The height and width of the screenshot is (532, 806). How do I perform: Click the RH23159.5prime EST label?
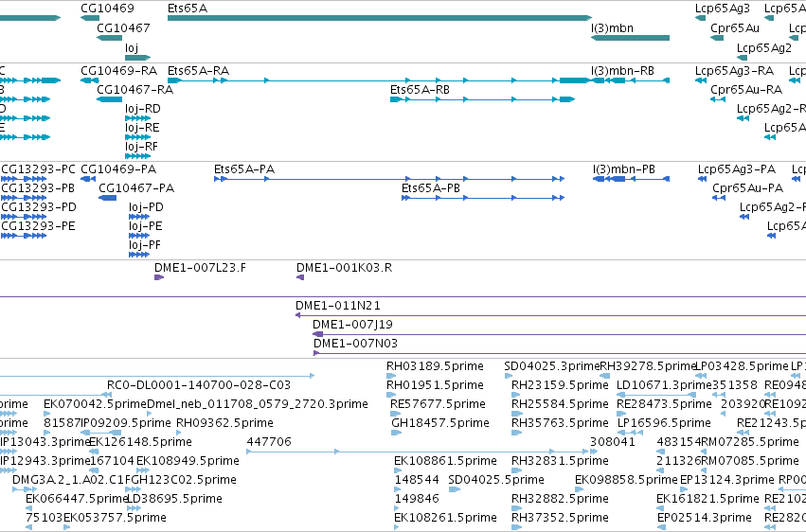[x=560, y=385]
